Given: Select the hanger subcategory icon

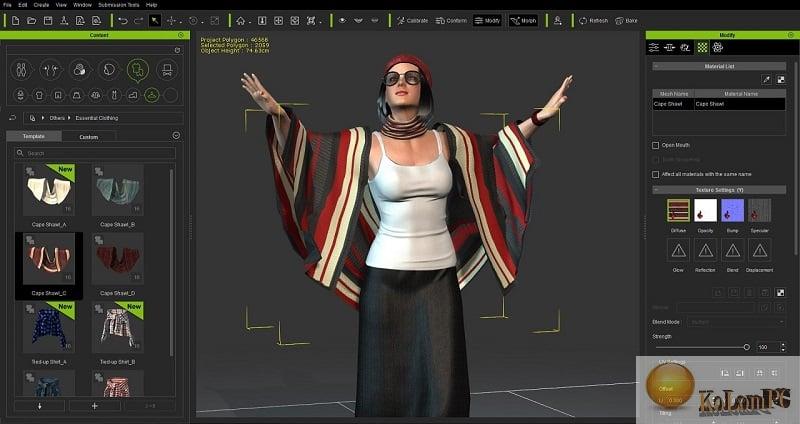Looking at the screenshot, I should click(152, 95).
